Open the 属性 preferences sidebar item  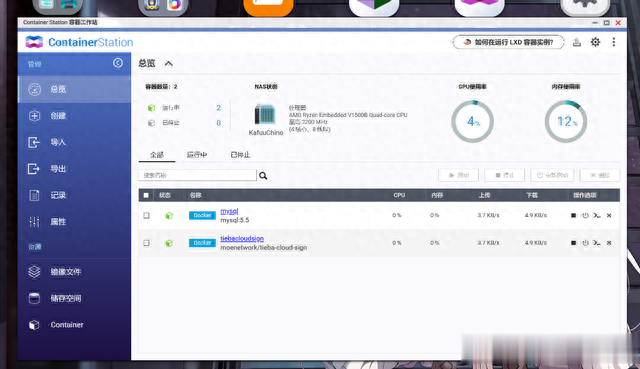(74, 222)
